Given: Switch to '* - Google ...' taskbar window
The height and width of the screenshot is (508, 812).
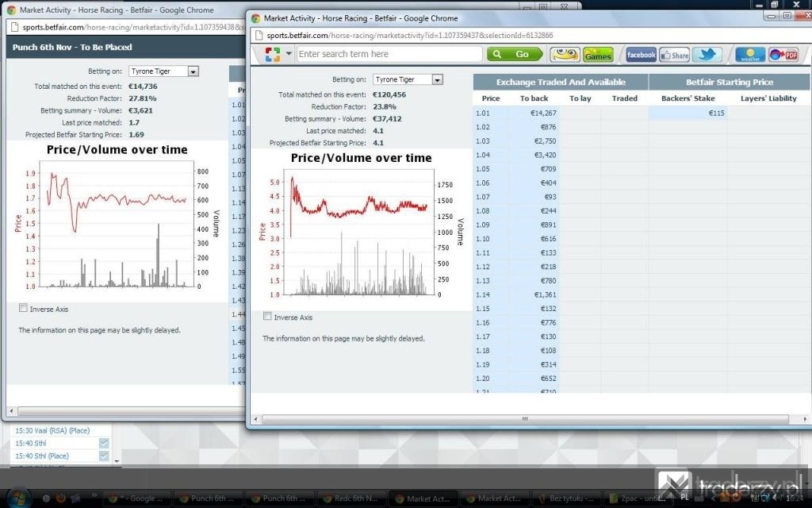Looking at the screenshot, I should [137, 498].
